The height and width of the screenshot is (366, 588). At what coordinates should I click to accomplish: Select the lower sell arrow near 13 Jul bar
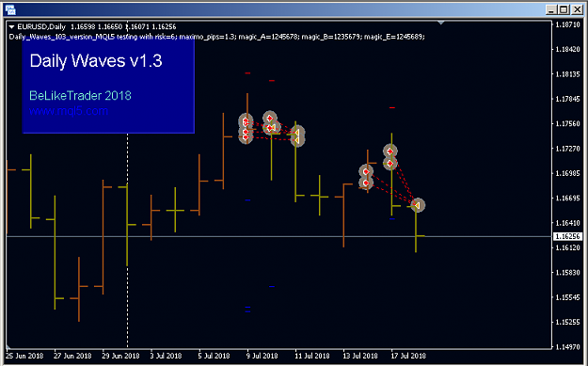pyautogui.click(x=366, y=183)
